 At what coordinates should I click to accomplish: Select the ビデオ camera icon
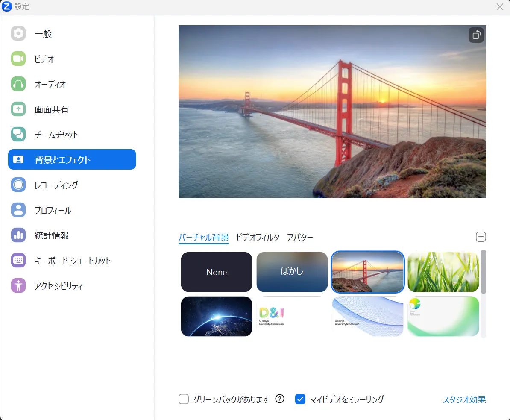point(18,59)
